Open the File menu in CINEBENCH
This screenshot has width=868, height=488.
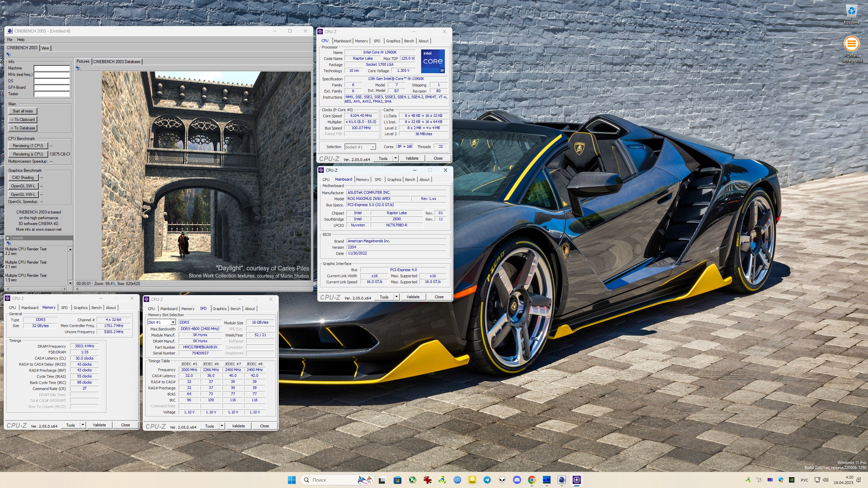[10, 40]
